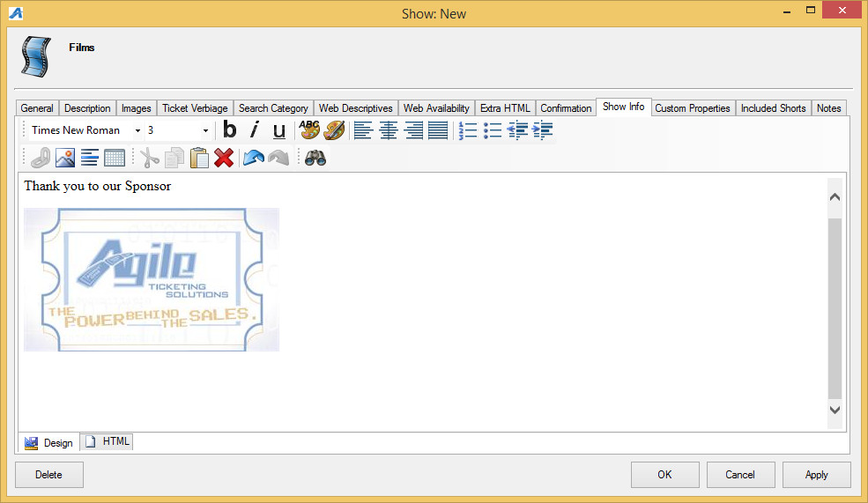Viewport: 868px width, 503px height.
Task: Cut selection with the scissors icon
Action: (149, 159)
